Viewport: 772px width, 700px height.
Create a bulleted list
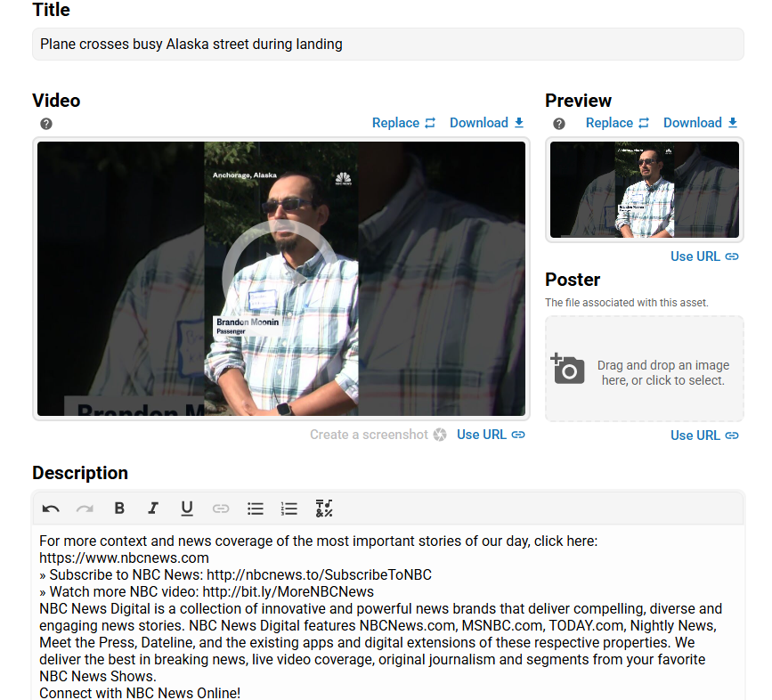coord(256,509)
